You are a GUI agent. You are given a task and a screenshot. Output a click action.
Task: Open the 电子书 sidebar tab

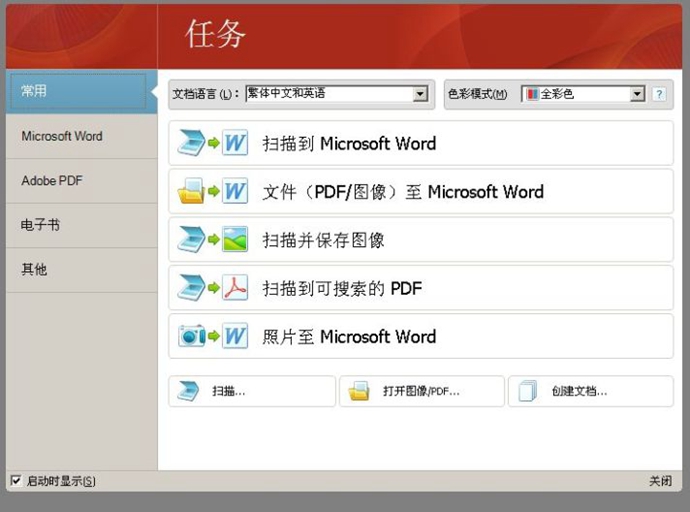[x=81, y=225]
